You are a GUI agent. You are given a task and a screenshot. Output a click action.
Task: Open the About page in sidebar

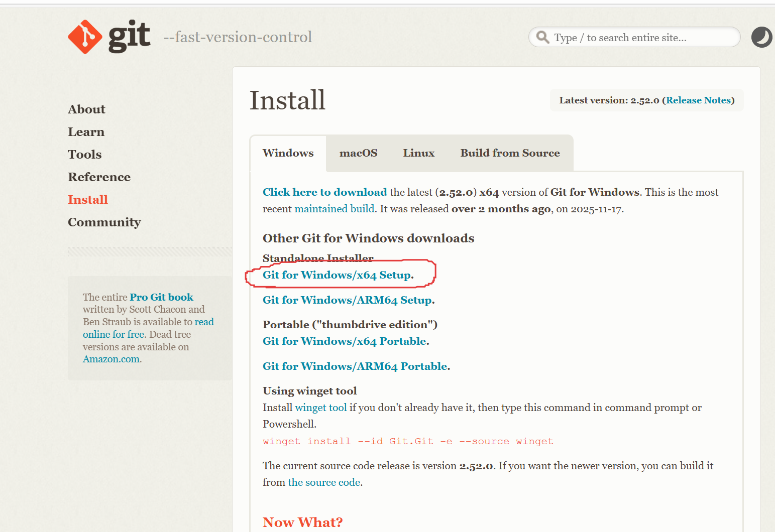click(86, 109)
